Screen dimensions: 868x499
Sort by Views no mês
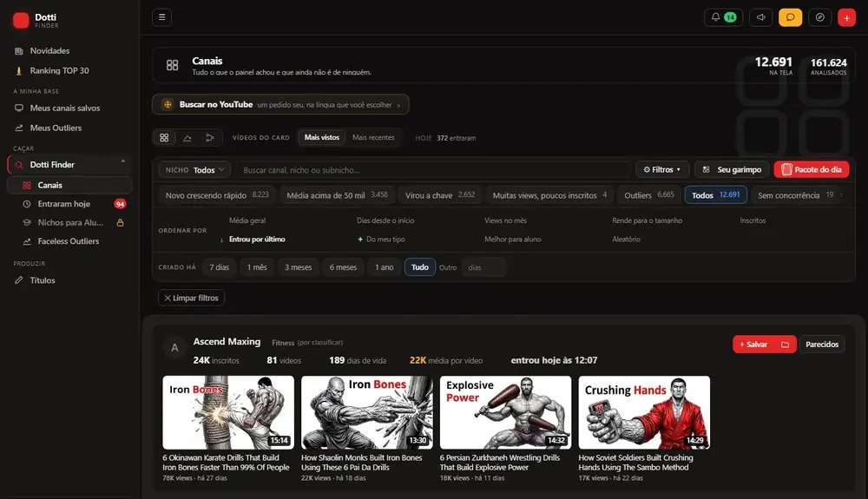505,220
